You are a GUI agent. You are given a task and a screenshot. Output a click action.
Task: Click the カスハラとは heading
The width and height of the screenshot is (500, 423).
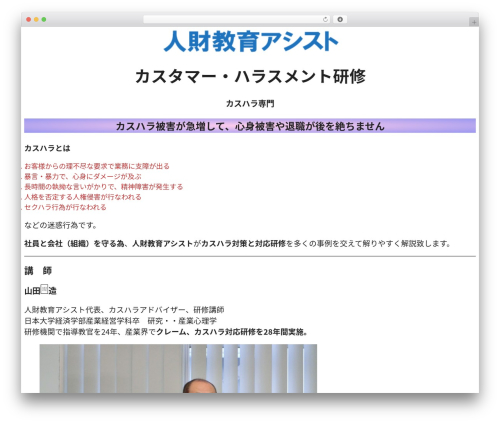[x=47, y=148]
